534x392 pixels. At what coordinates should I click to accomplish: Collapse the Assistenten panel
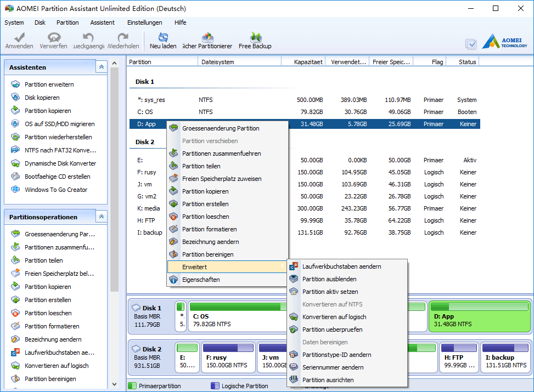102,67
